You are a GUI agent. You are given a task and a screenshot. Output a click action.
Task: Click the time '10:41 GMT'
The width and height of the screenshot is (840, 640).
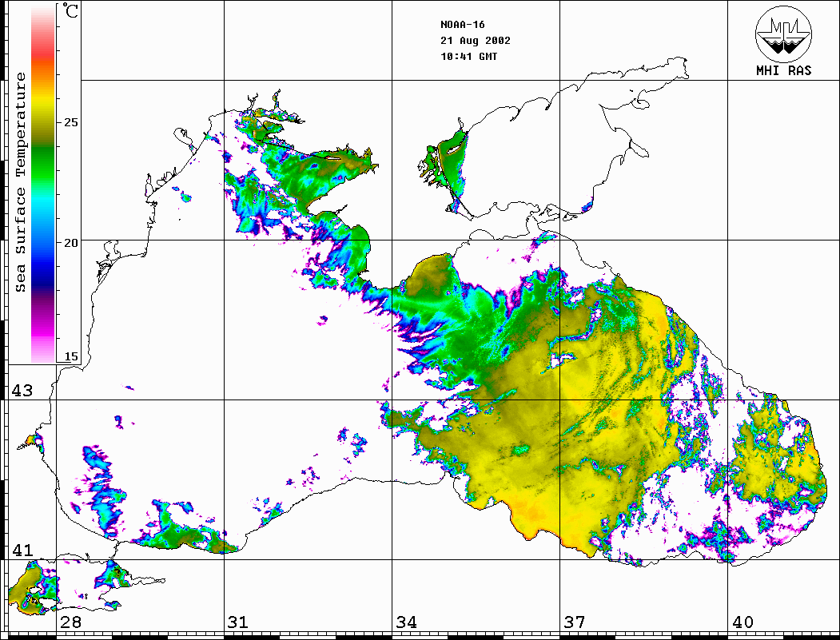click(468, 57)
